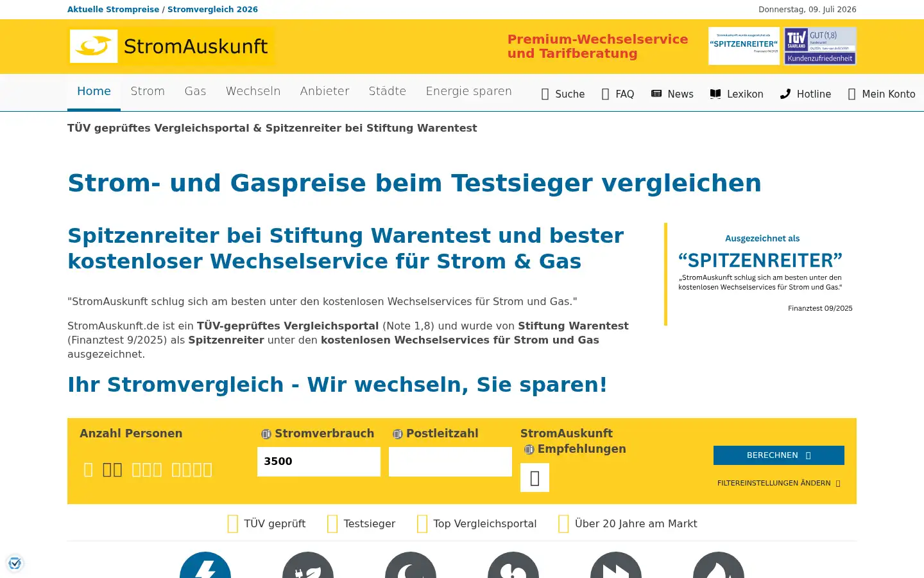This screenshot has height=578, width=924.
Task: Call Hotline via the phone icon
Action: [x=785, y=94]
